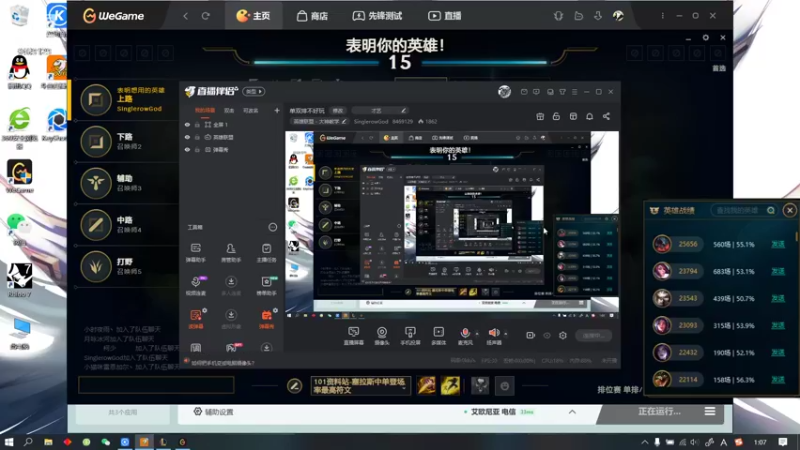Viewport: 800px width, 450px height.
Task: Open the 房管助手 tool
Action: [x=231, y=253]
